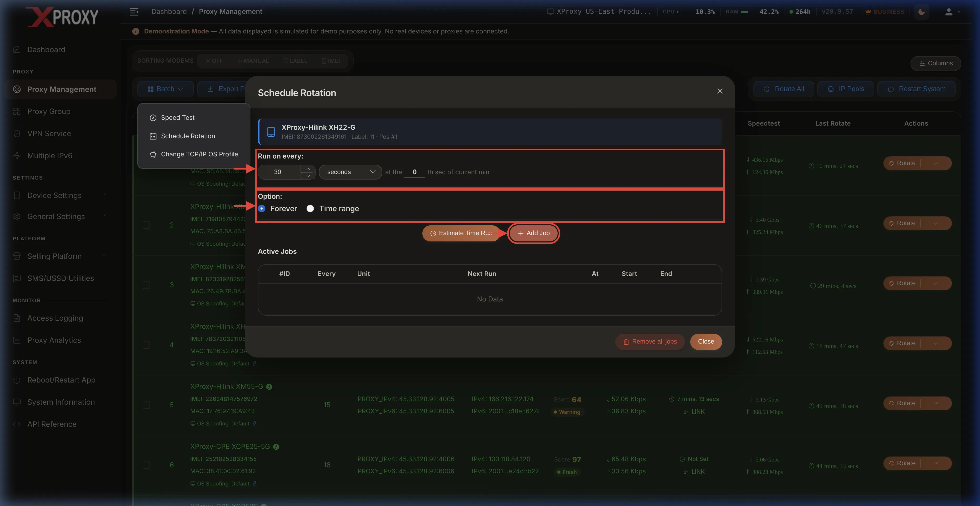Open System Information page
Screen dimensions: 980x506
pos(61,402)
